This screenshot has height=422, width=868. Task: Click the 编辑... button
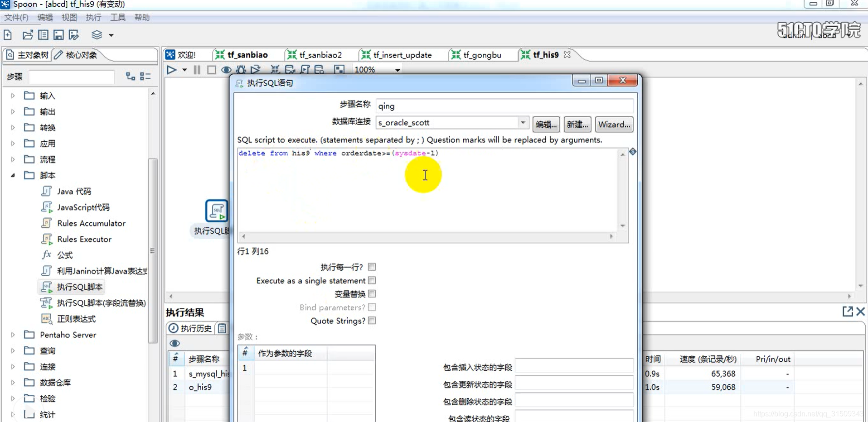coord(546,125)
